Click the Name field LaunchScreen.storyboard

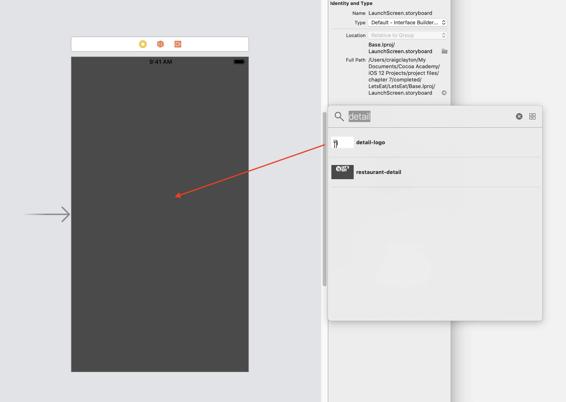click(x=400, y=13)
